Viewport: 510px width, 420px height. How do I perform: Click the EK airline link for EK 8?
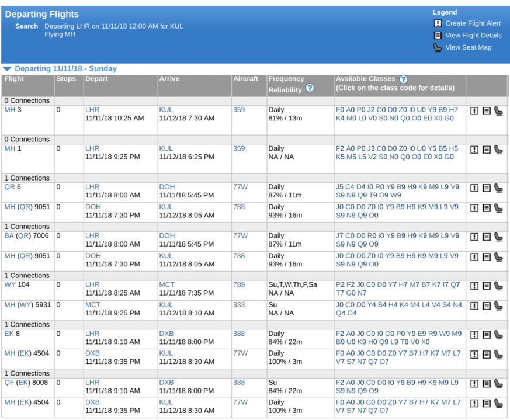point(9,334)
